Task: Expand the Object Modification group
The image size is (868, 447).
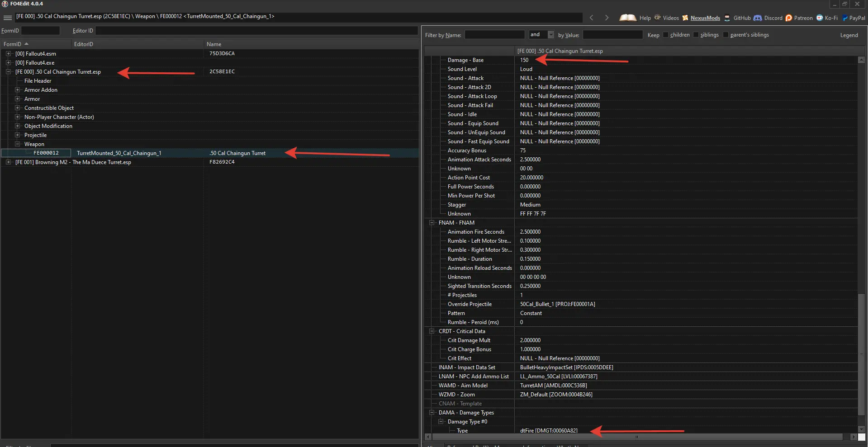Action: [x=17, y=126]
